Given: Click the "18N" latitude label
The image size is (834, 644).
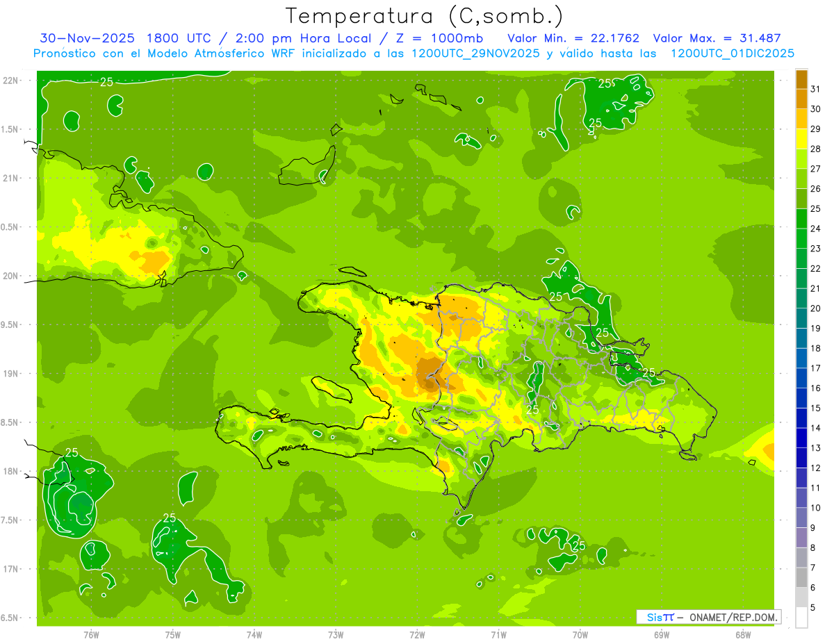Looking at the screenshot, I should click(10, 471).
